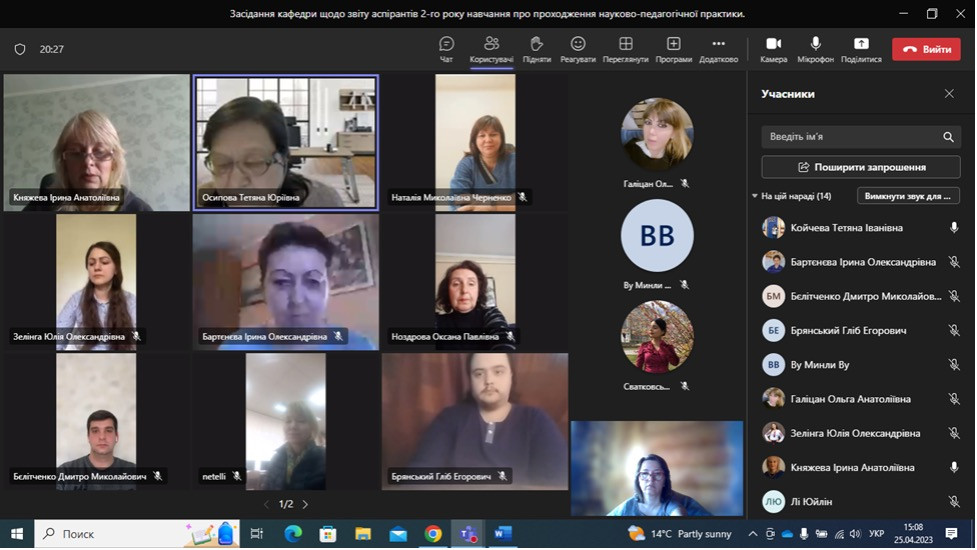
Task: Select Ву Минли Ву in participants list
Action: pyautogui.click(x=860, y=364)
